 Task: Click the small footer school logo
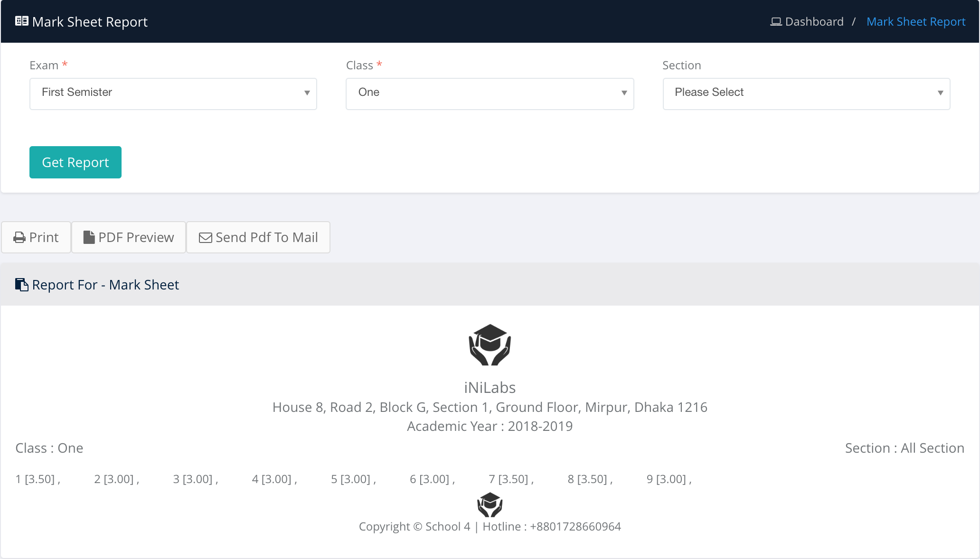pos(490,504)
